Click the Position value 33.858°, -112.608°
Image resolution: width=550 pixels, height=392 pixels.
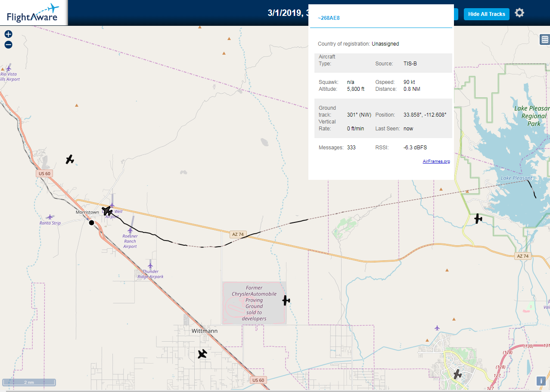click(425, 115)
